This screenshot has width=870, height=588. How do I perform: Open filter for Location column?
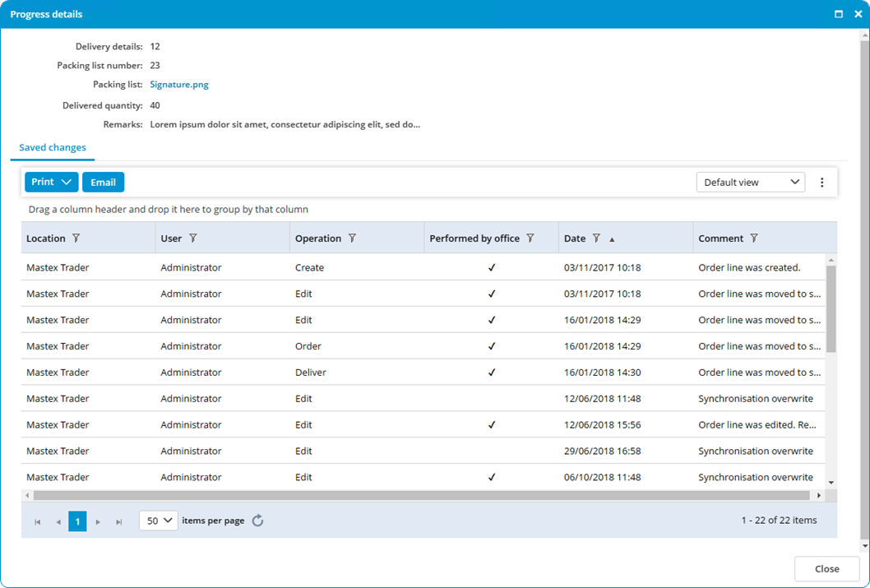[x=76, y=238]
